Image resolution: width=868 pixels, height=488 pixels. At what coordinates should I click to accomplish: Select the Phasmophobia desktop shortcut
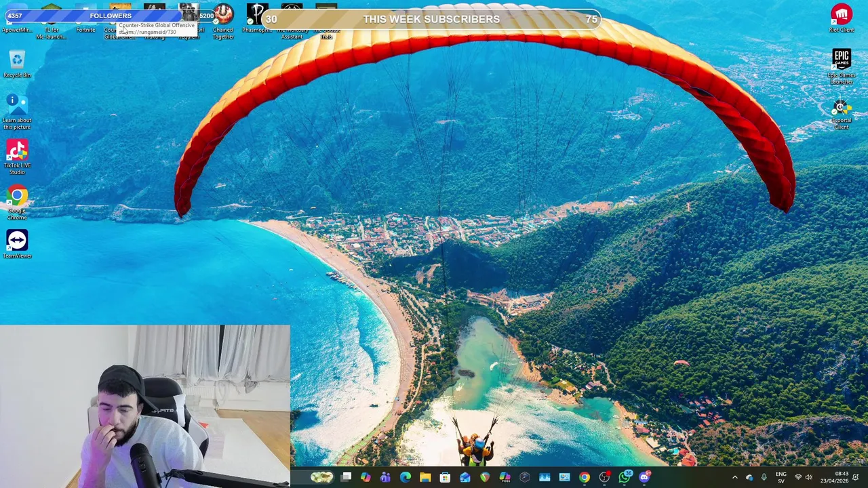coord(257,19)
